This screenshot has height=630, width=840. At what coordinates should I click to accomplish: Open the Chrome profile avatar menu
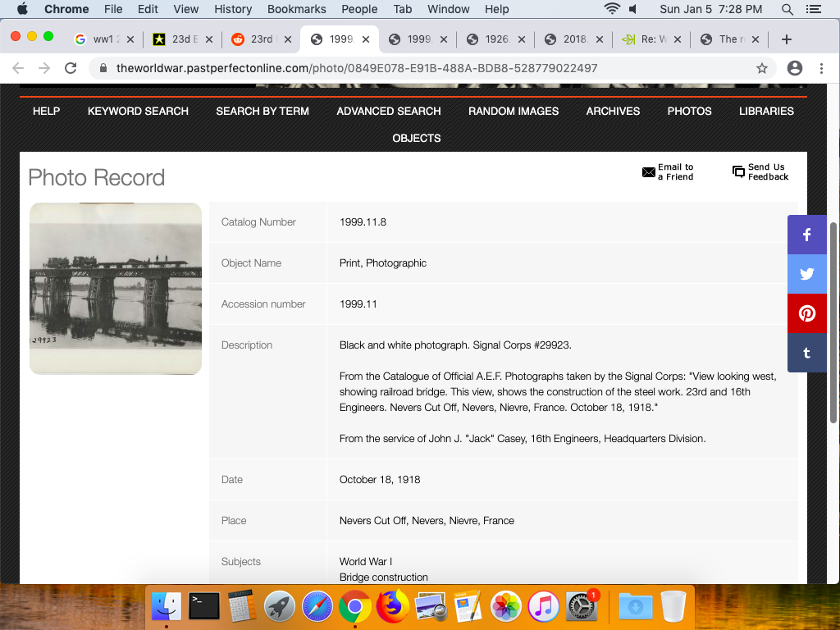click(x=794, y=68)
